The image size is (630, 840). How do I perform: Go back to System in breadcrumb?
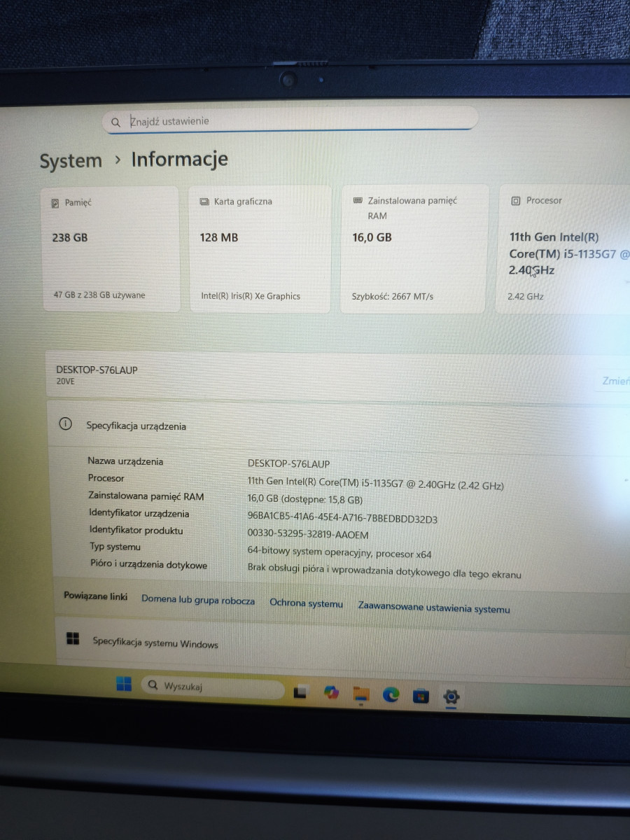click(71, 161)
